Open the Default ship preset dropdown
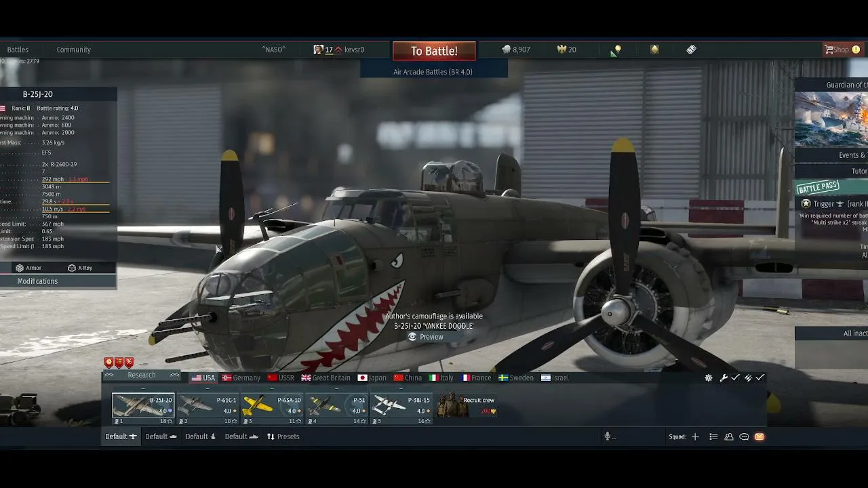 point(241,436)
